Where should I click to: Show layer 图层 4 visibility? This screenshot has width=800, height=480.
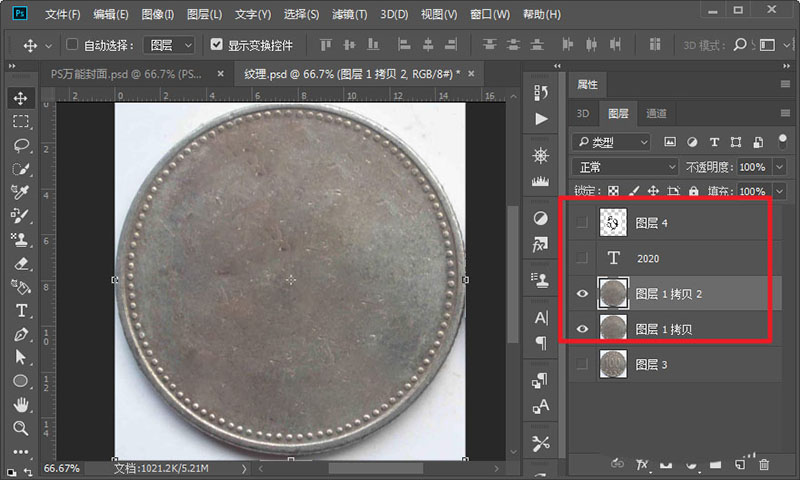tap(582, 222)
